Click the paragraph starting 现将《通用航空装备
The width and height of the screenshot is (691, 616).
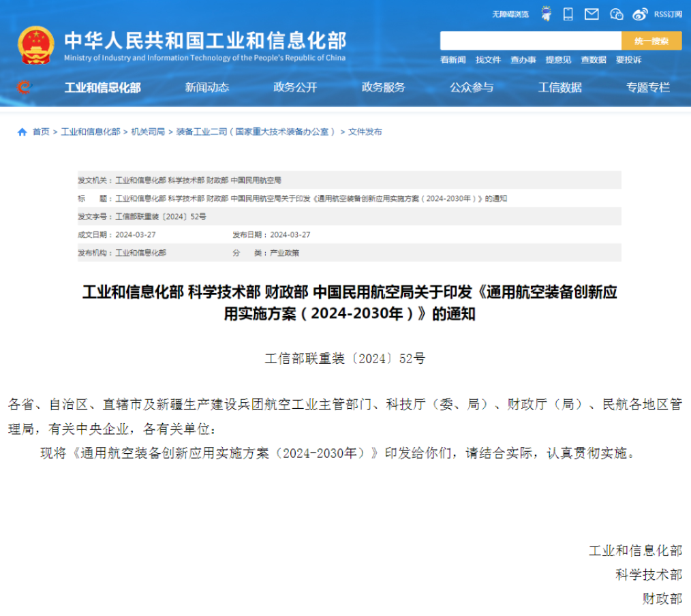338,453
